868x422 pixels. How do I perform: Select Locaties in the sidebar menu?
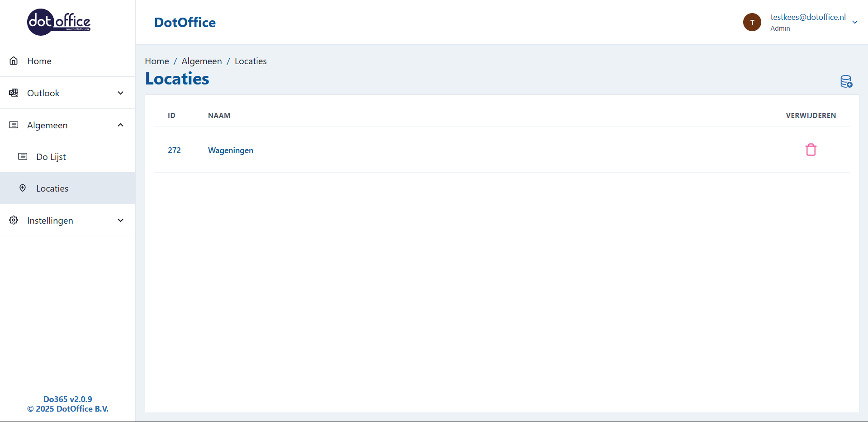[x=52, y=188]
